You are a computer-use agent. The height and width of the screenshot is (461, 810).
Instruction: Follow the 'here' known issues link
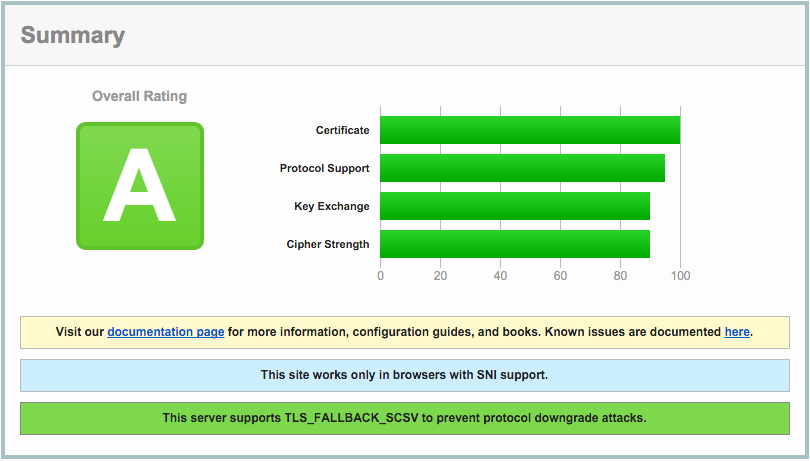tap(737, 332)
